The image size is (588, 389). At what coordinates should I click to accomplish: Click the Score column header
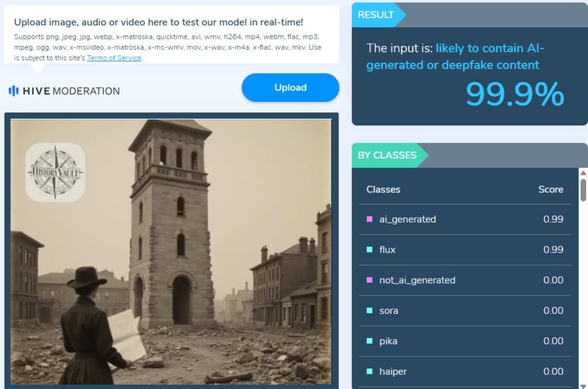click(x=550, y=189)
